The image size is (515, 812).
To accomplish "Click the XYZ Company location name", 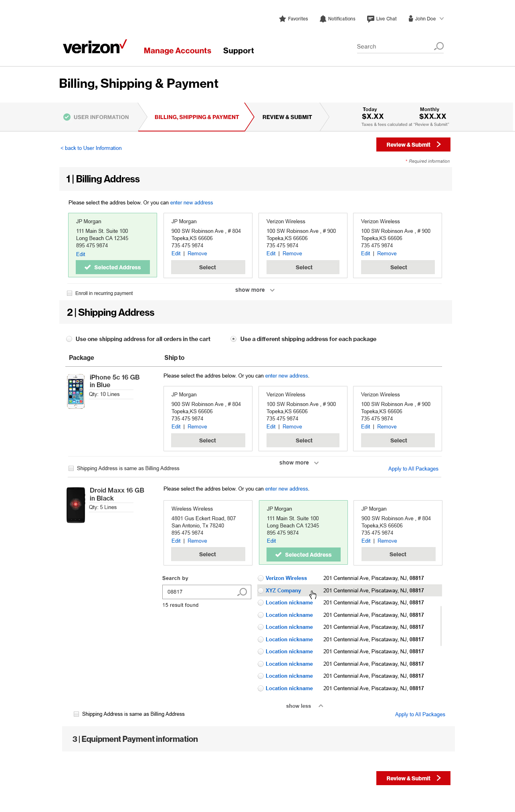I will 283,591.
